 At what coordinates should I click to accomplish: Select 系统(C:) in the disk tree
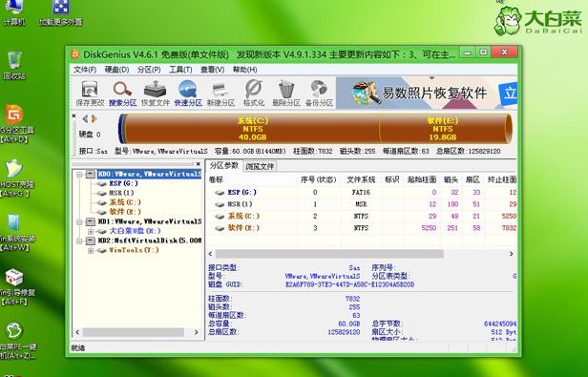[125, 202]
